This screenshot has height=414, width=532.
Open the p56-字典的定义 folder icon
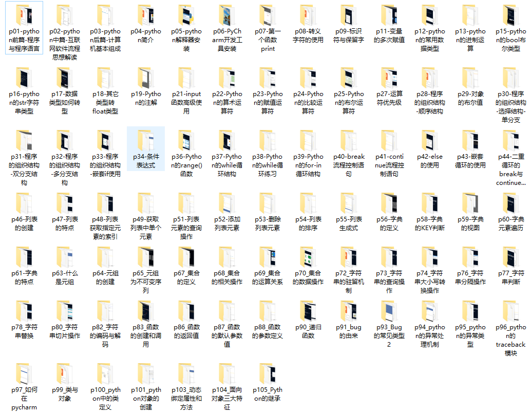pos(389,203)
